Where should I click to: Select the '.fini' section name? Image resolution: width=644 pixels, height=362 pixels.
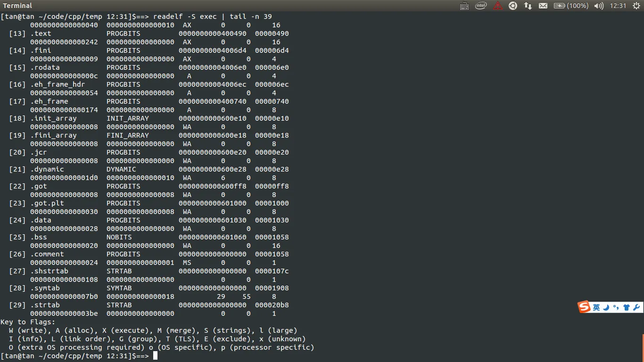click(41, 50)
